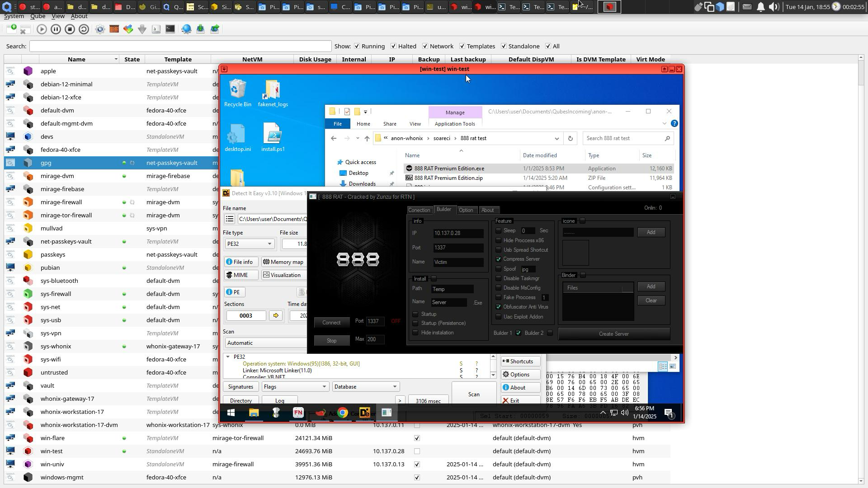This screenshot has width=868, height=488.
Task: Select fakenet_logs folder on desktop
Action: (273, 93)
